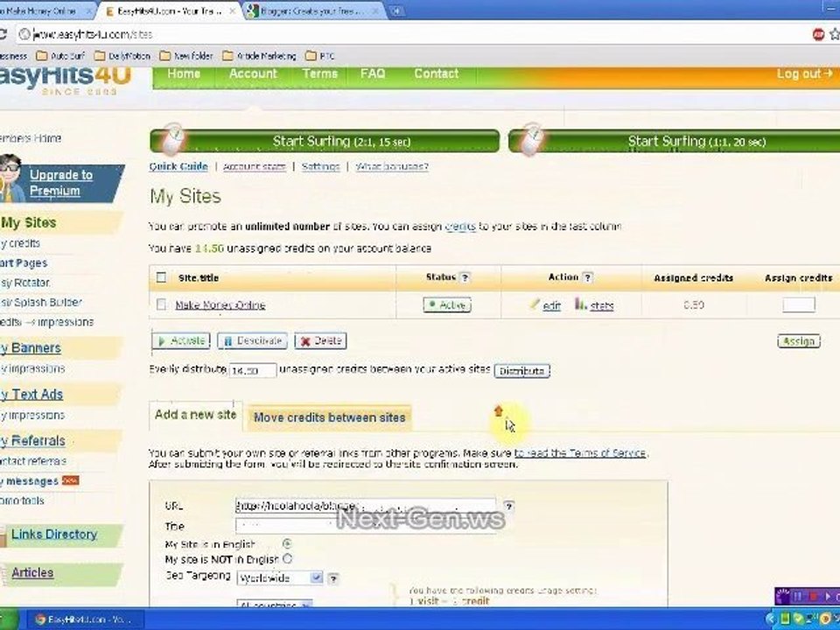Viewport: 840px width, 630px height.
Task: Click the network connection tray icon
Action: (812, 619)
